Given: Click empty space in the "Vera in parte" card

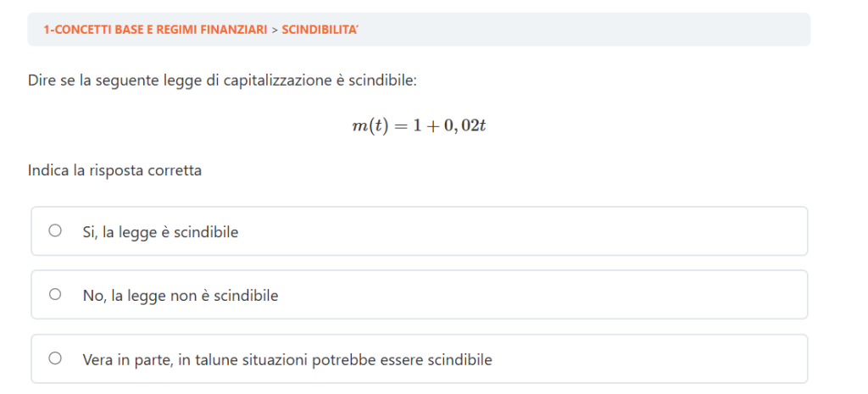Looking at the screenshot, I should [661, 359].
